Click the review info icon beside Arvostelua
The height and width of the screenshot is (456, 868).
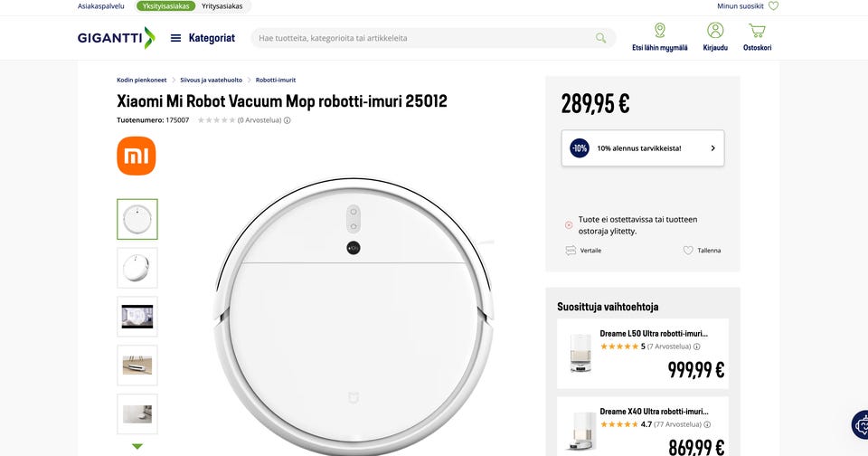click(x=288, y=120)
